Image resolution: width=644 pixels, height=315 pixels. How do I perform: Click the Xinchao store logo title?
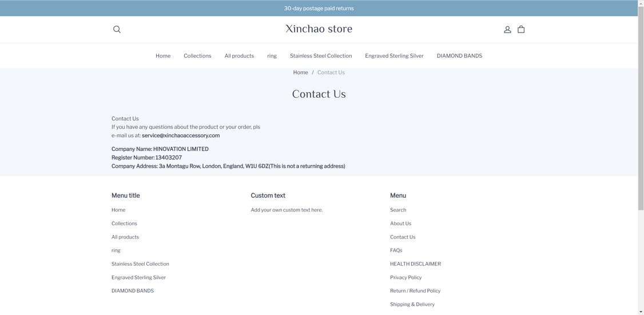(319, 29)
